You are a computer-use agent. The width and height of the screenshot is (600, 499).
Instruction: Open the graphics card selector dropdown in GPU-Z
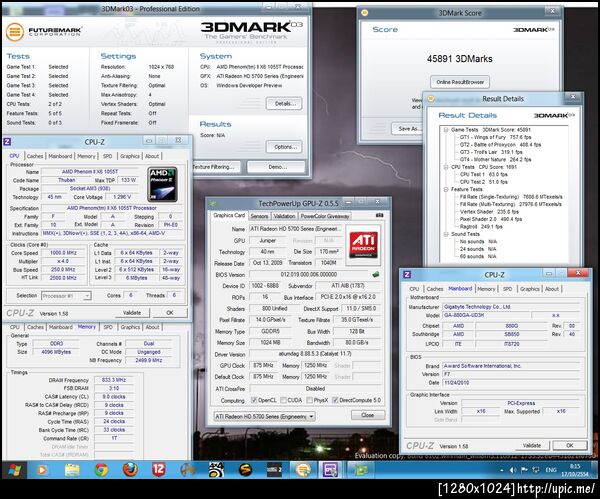[264, 416]
